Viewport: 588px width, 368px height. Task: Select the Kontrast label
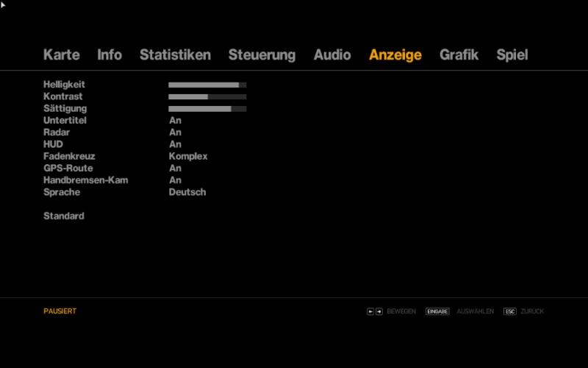63,96
